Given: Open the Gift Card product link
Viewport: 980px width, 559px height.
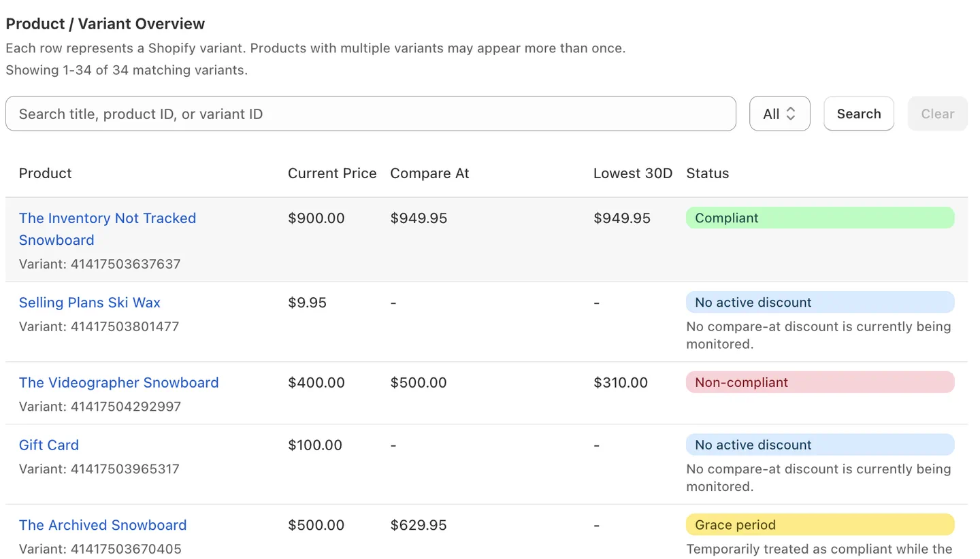Looking at the screenshot, I should pos(49,445).
